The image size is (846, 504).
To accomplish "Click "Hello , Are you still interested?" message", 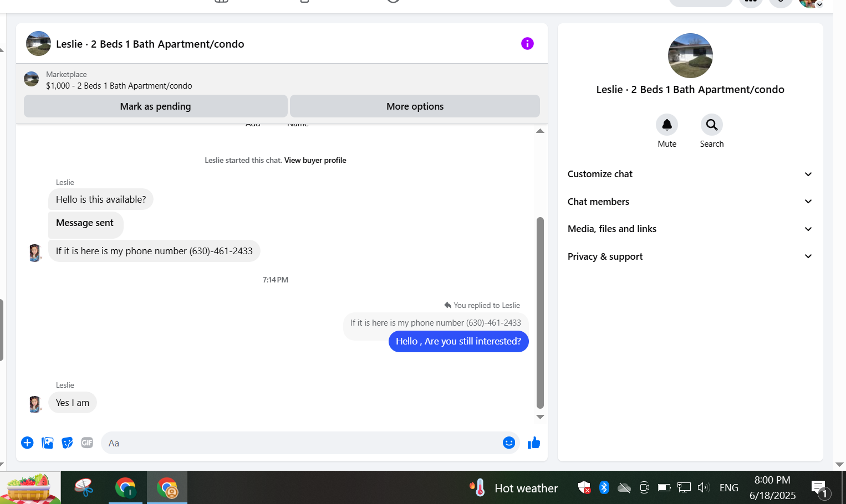I will click(458, 341).
